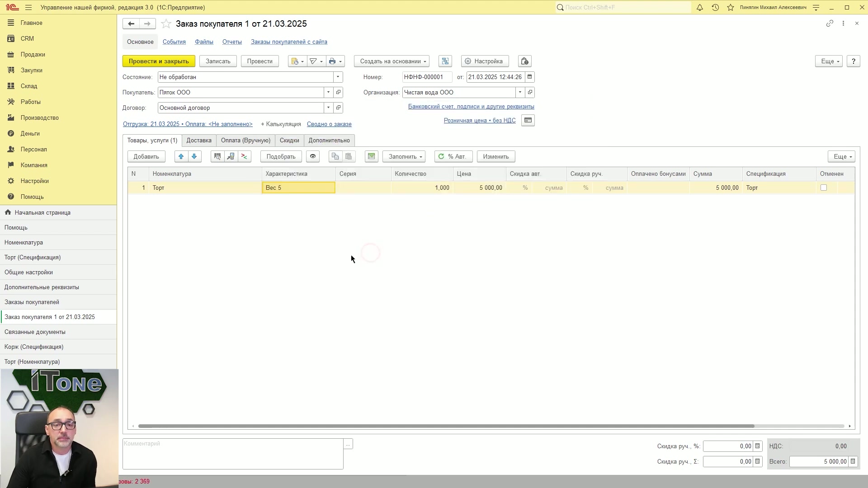Viewport: 868px width, 488px height.
Task: Toggle the Отменен checkbox for Торт row
Action: coord(824,188)
